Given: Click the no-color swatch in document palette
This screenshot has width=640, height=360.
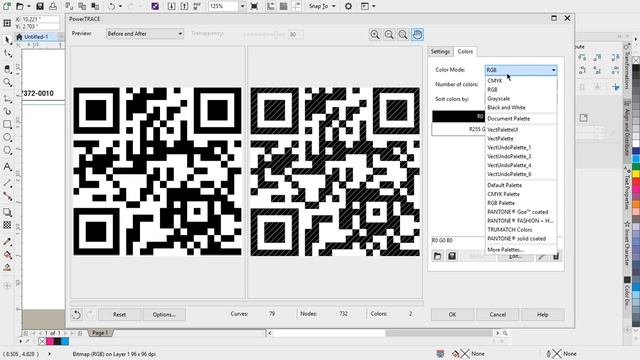Looking at the screenshot, I should [x=42, y=341].
